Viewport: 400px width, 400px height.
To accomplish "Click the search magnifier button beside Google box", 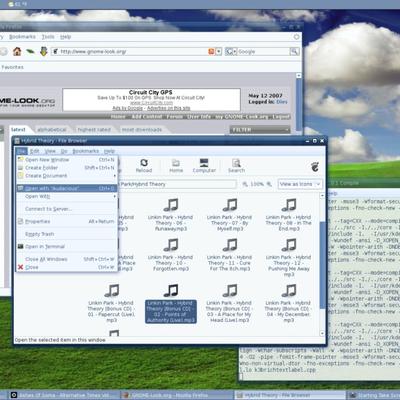I will tap(294, 51).
